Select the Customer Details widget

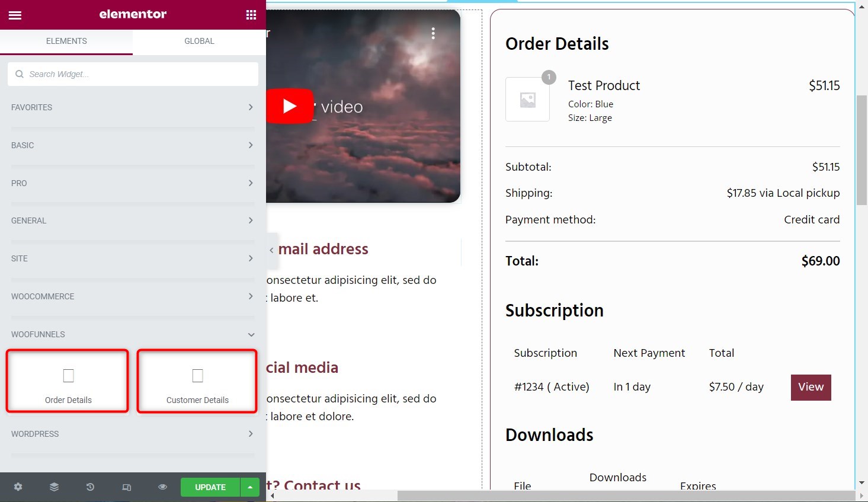[x=196, y=381]
